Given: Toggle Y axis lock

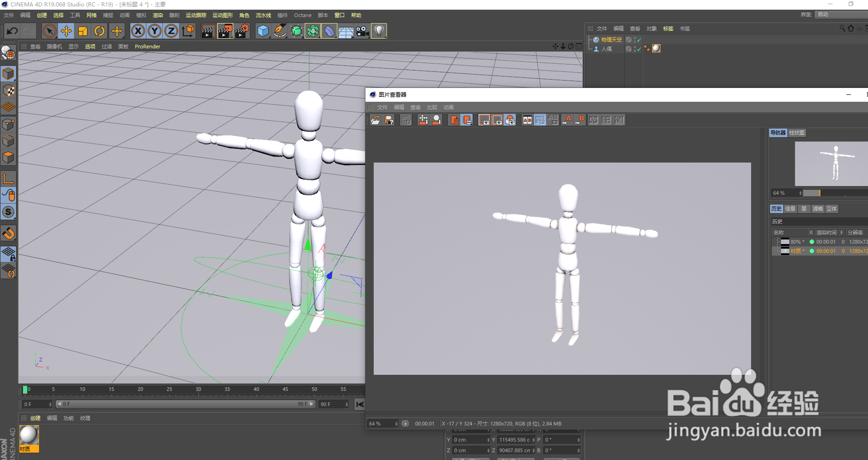Looking at the screenshot, I should 155,31.
